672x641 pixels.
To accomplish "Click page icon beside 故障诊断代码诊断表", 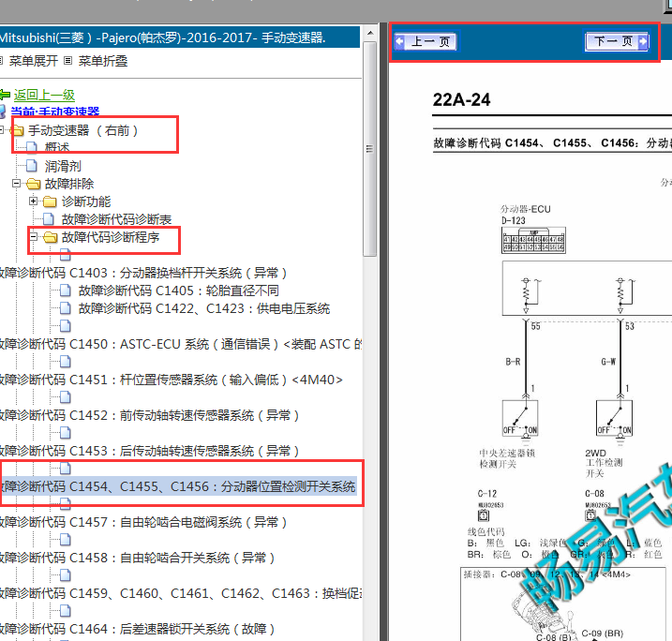I will (49, 219).
